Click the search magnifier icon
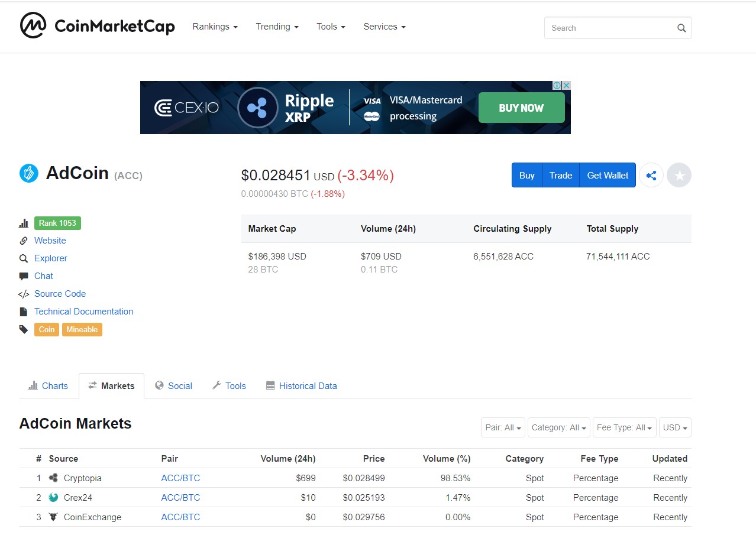 681,28
